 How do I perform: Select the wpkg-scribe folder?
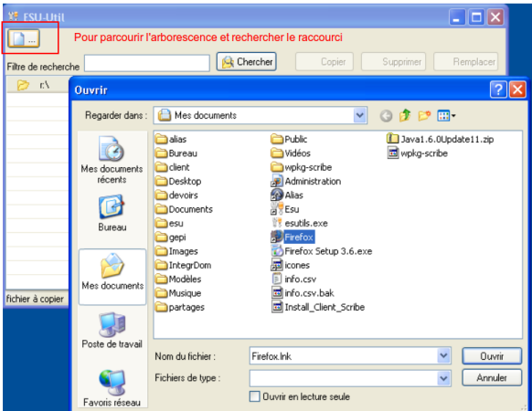[302, 167]
